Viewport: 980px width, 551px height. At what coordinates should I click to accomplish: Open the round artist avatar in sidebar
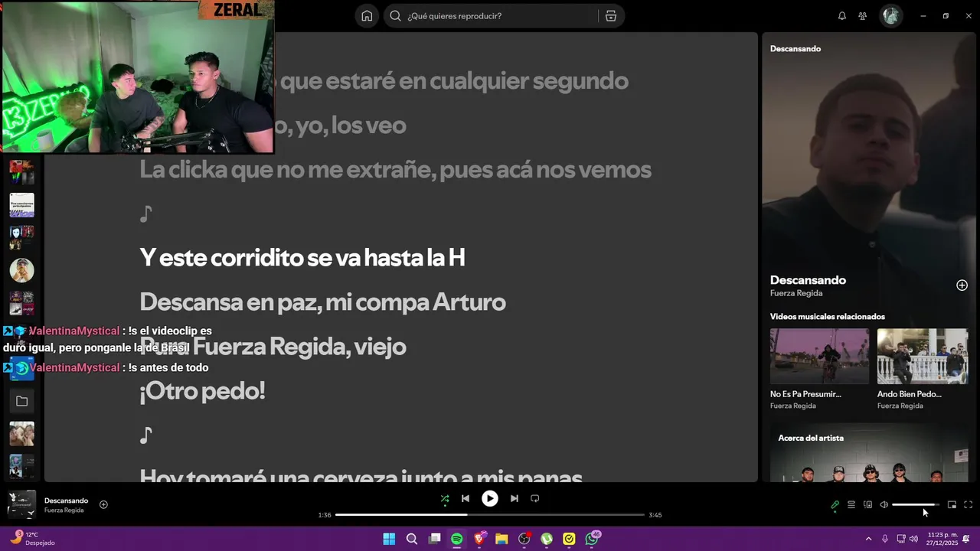point(21,270)
